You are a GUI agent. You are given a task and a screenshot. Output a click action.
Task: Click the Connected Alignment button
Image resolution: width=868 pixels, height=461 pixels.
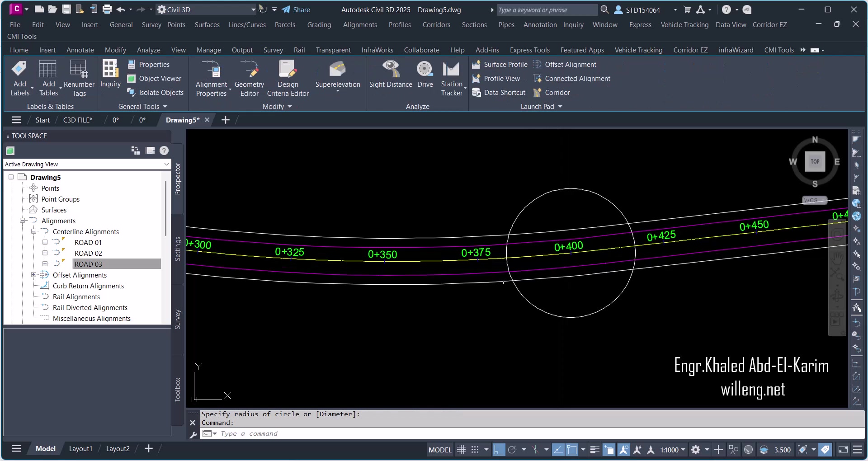pyautogui.click(x=571, y=79)
